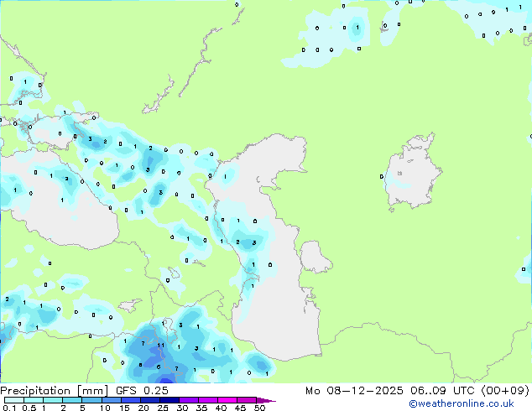Click the 'GFS 0.25' model label
Screen dimensions: 532x411
coord(142,391)
